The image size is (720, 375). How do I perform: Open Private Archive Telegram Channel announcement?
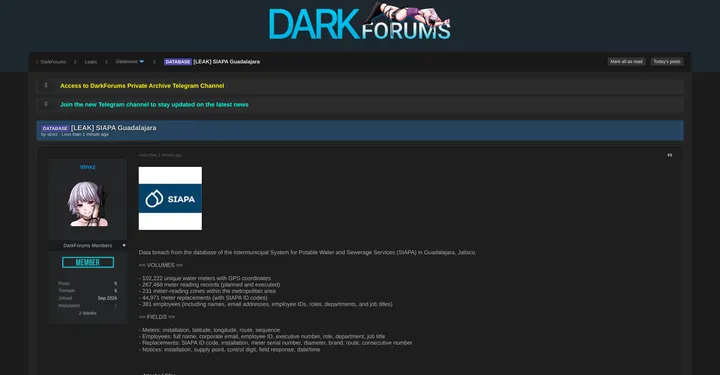(142, 86)
